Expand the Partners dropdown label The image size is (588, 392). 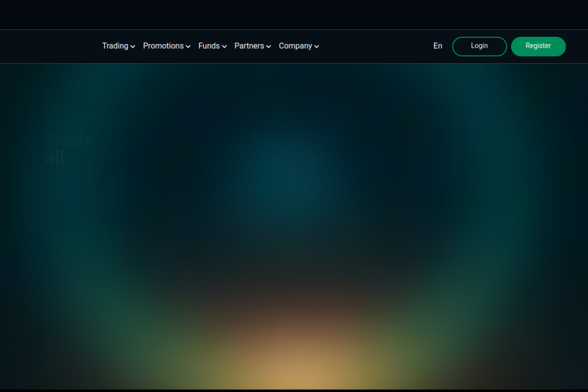tap(249, 46)
